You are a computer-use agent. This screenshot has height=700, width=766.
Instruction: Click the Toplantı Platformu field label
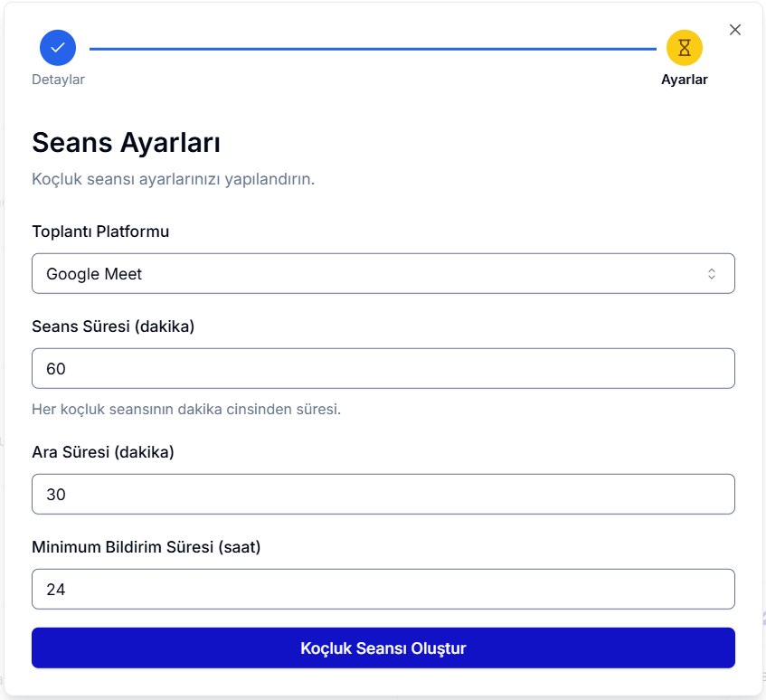pyautogui.click(x=100, y=232)
